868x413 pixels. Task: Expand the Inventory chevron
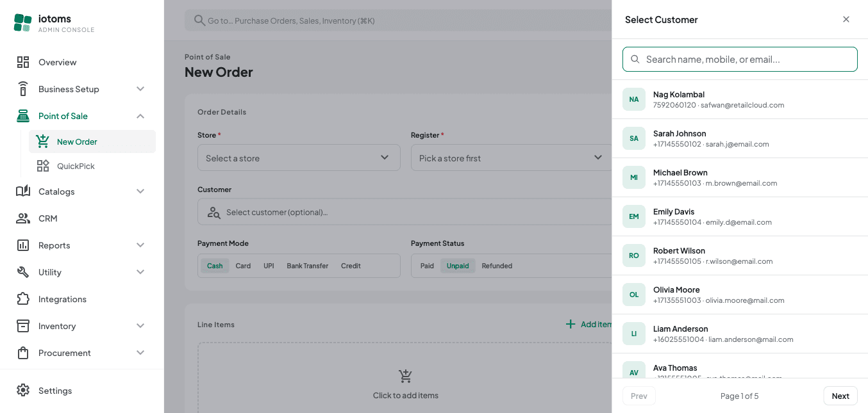140,326
